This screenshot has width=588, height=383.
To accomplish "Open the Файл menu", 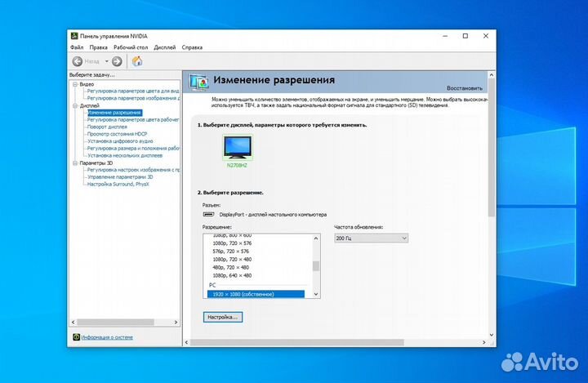I will (x=77, y=47).
